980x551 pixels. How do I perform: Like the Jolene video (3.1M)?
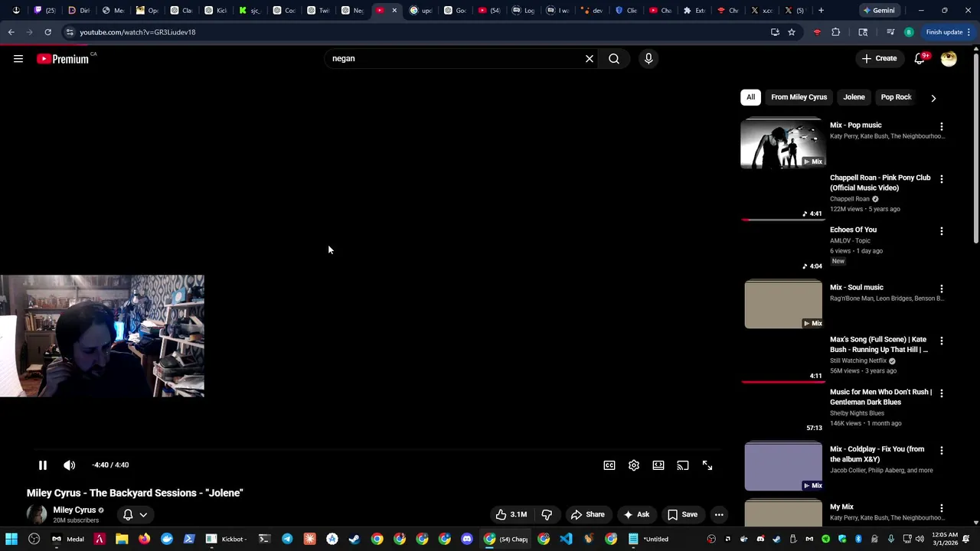(x=511, y=515)
